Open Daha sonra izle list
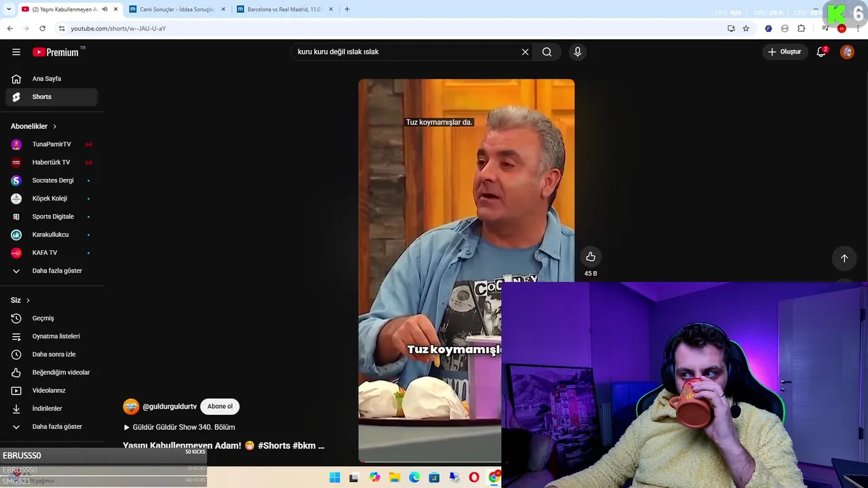868x488 pixels. [51, 354]
